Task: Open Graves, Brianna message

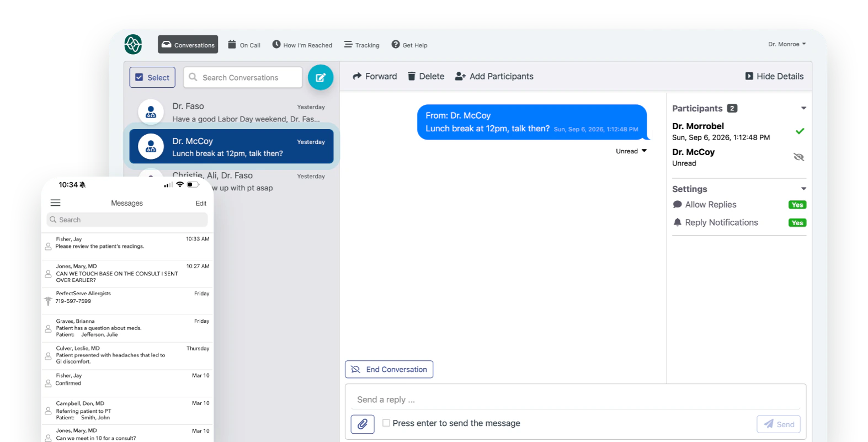Action: (x=127, y=328)
